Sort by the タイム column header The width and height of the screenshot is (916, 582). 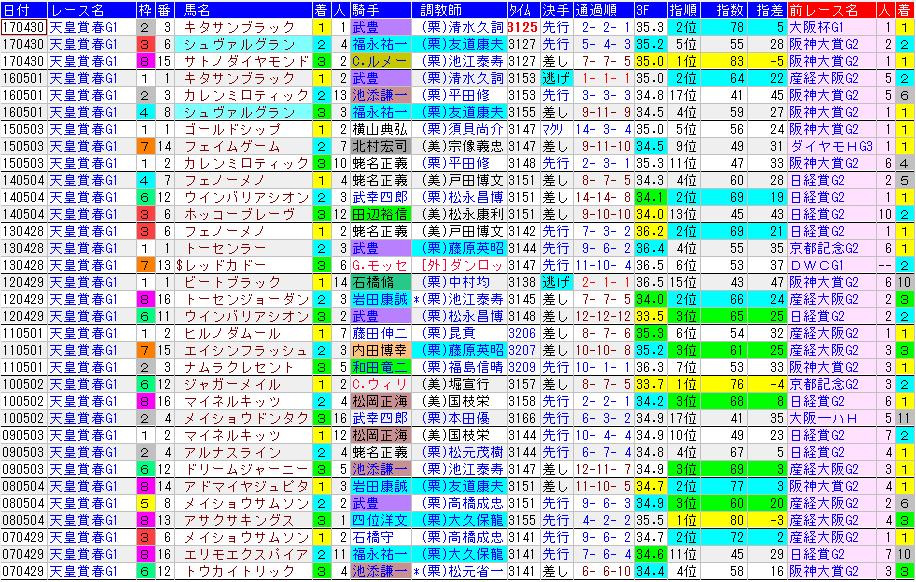[x=522, y=10]
